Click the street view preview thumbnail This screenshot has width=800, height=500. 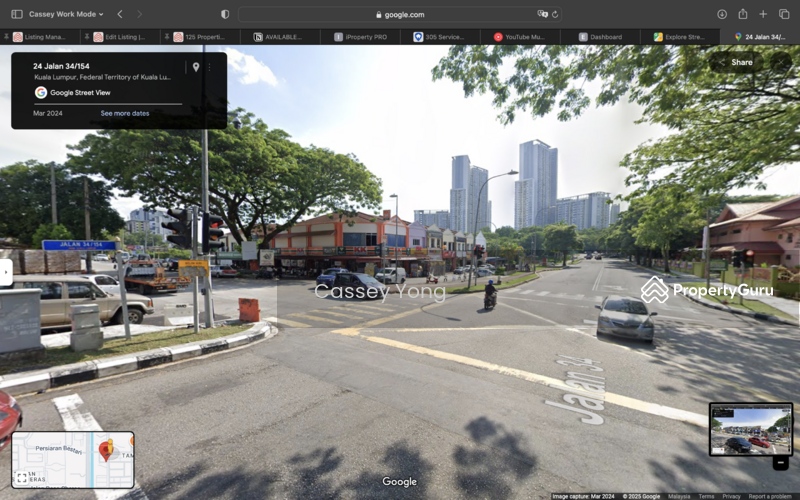pos(750,427)
